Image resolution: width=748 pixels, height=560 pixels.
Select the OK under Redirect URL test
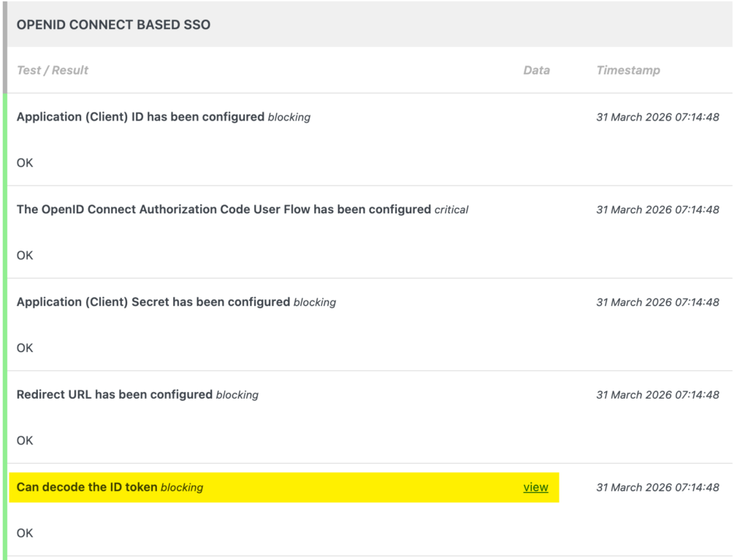[x=24, y=440]
